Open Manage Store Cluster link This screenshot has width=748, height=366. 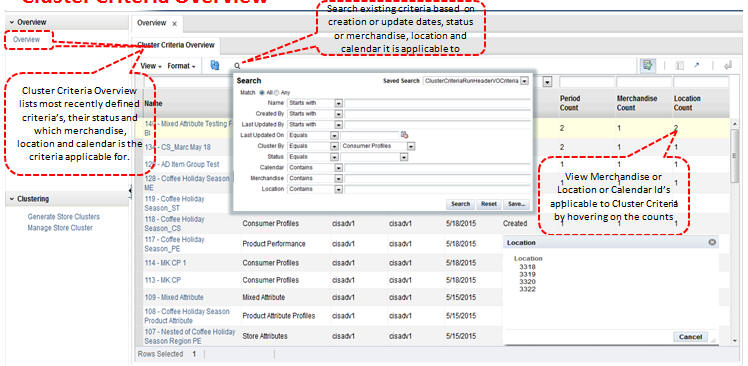(x=60, y=228)
